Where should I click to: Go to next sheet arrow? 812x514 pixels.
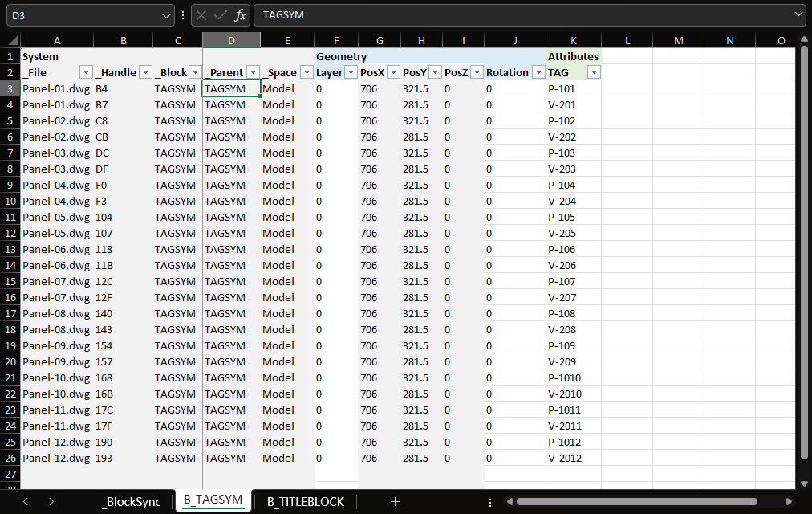(x=51, y=502)
